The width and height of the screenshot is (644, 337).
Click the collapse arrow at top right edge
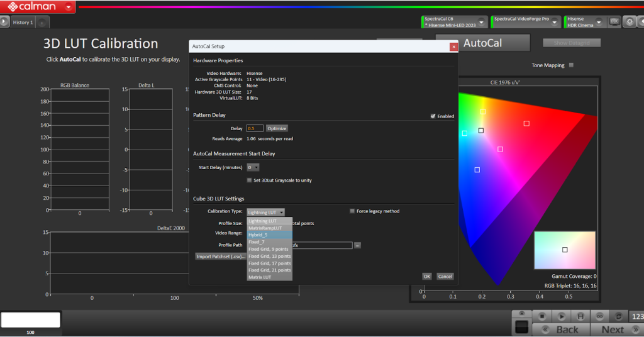(x=641, y=22)
